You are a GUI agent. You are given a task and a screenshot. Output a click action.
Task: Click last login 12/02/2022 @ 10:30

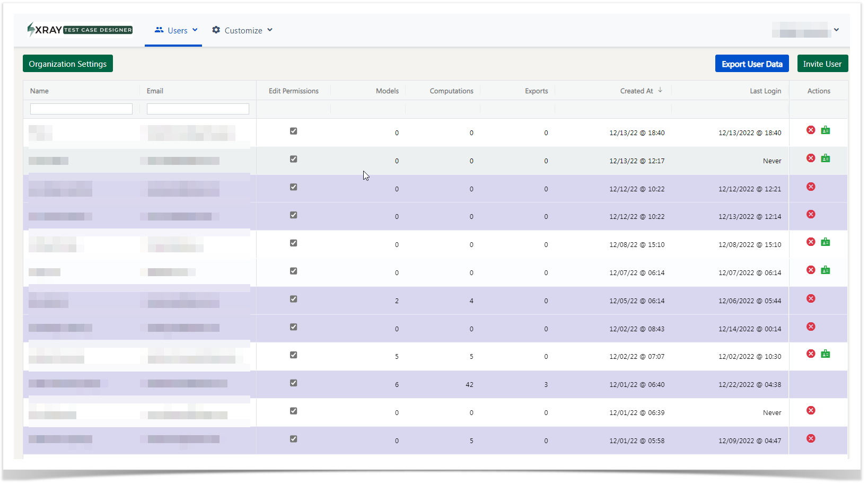(x=750, y=357)
